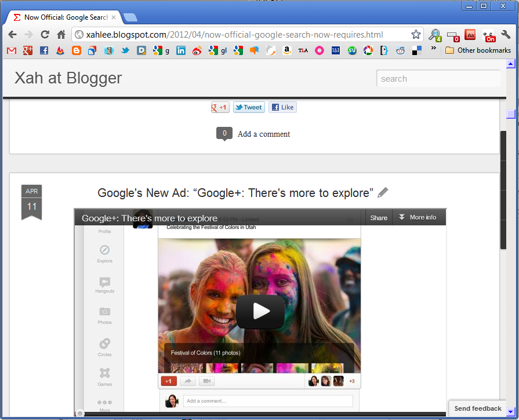Open the TLA bookmark
The height and width of the screenshot is (420, 519).
[x=303, y=50]
